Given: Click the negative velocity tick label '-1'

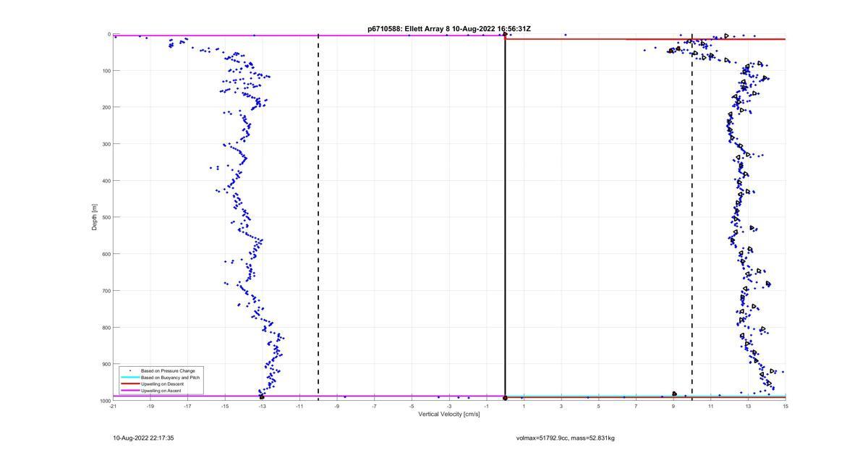Looking at the screenshot, I should coord(487,407).
